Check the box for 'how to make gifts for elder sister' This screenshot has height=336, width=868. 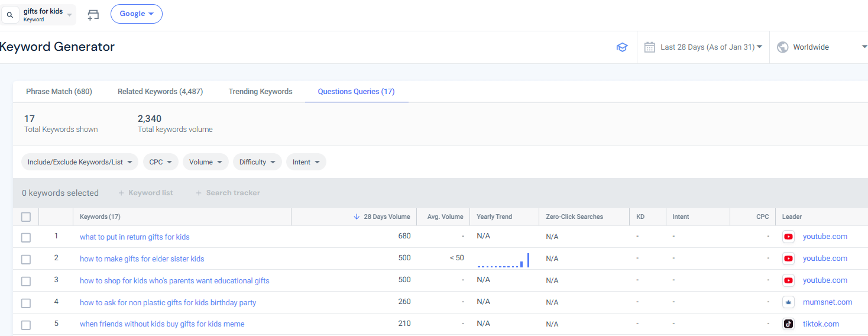tap(26, 259)
